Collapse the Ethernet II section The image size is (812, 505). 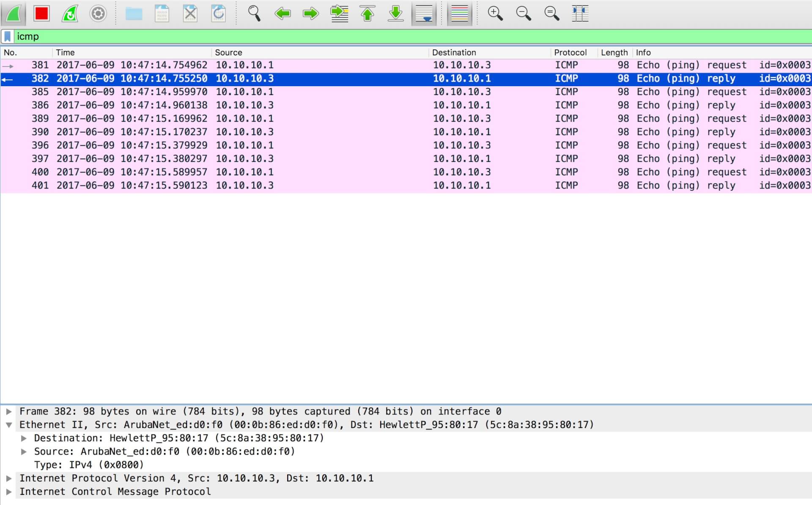tap(8, 425)
